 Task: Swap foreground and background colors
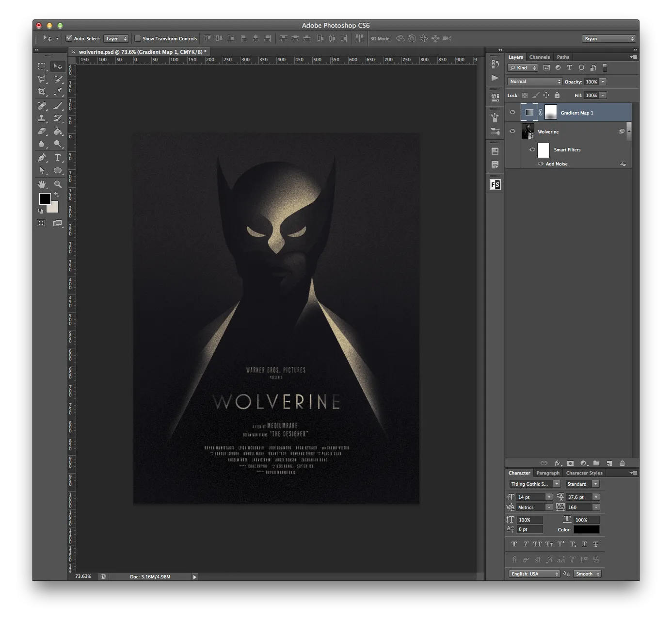[x=57, y=195]
